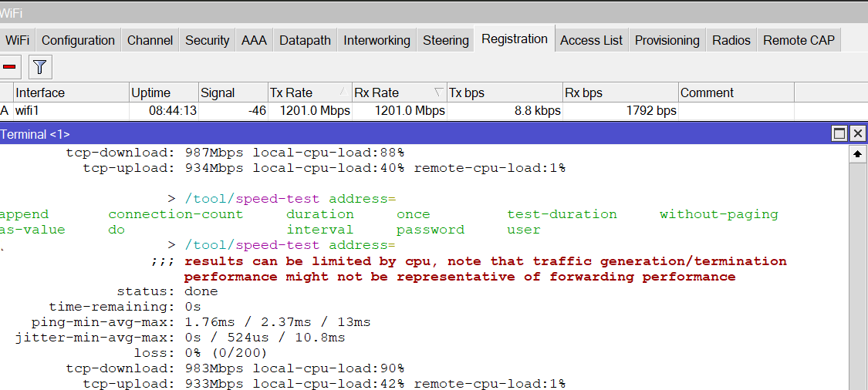Click the 'tcp-upload: 933Mbps' result line

point(324,383)
